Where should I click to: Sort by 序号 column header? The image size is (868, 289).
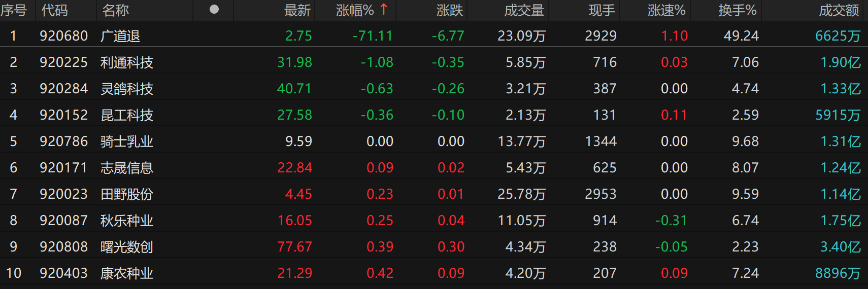point(14,10)
